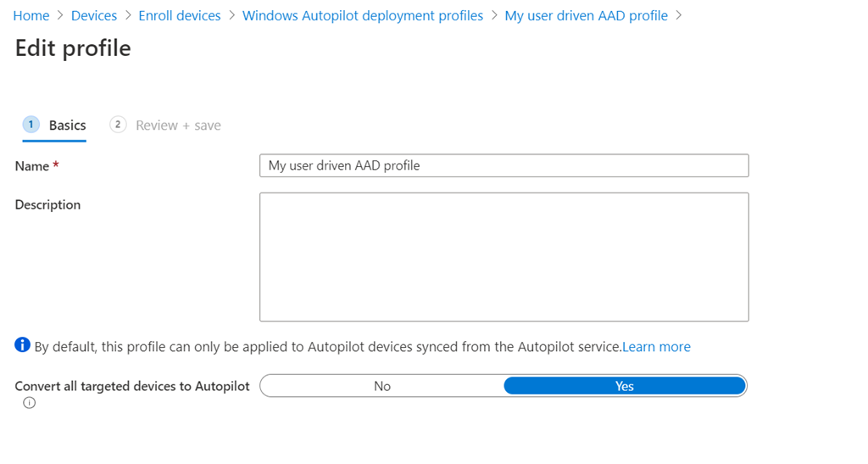Click the chevron right after Home breadcrumb
868x464 pixels.
point(60,15)
